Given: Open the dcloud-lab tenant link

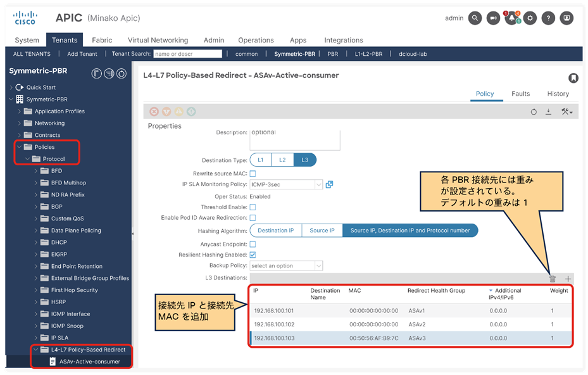Looking at the screenshot, I should [x=413, y=54].
